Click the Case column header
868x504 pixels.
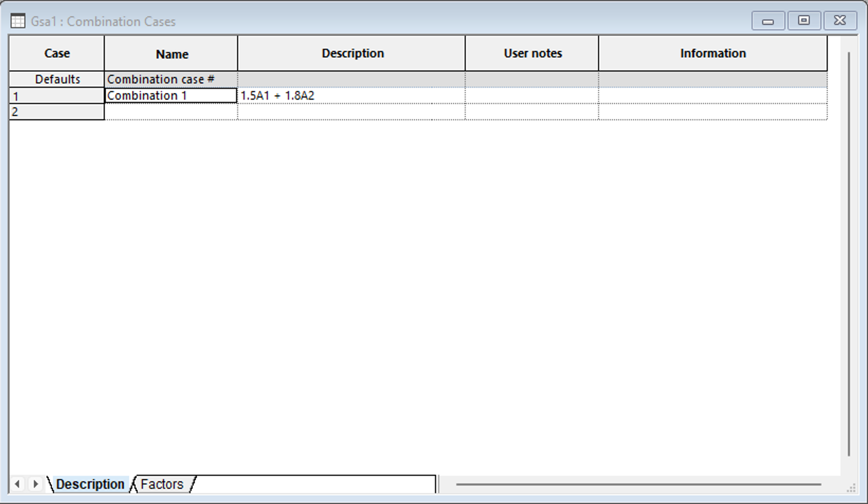pyautogui.click(x=57, y=53)
